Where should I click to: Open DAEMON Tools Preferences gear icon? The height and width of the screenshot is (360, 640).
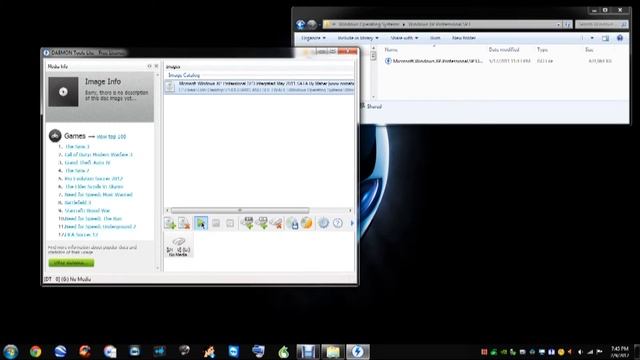(323, 223)
